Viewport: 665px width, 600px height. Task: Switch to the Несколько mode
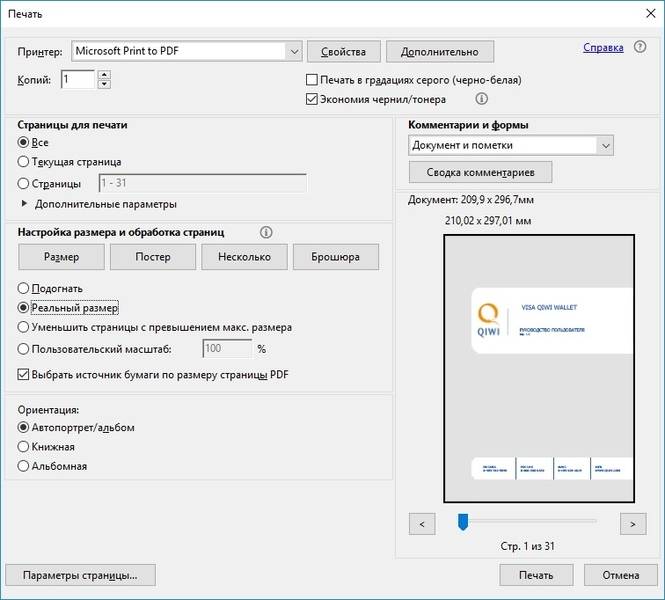point(244,257)
